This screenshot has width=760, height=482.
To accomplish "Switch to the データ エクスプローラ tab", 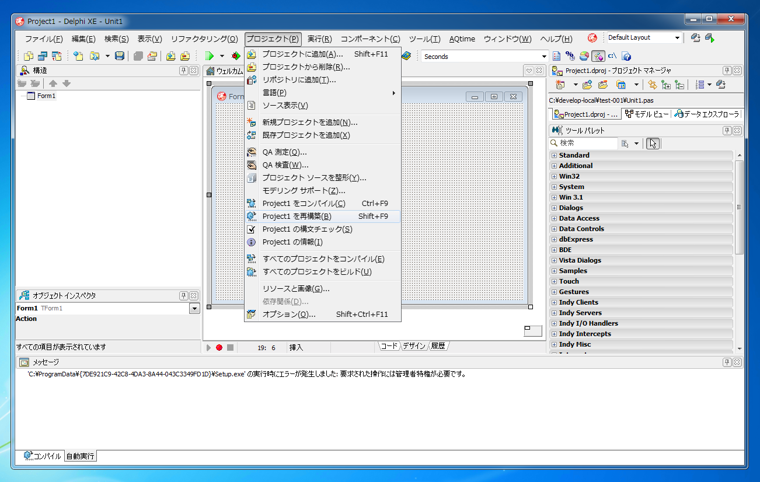I will [708, 114].
